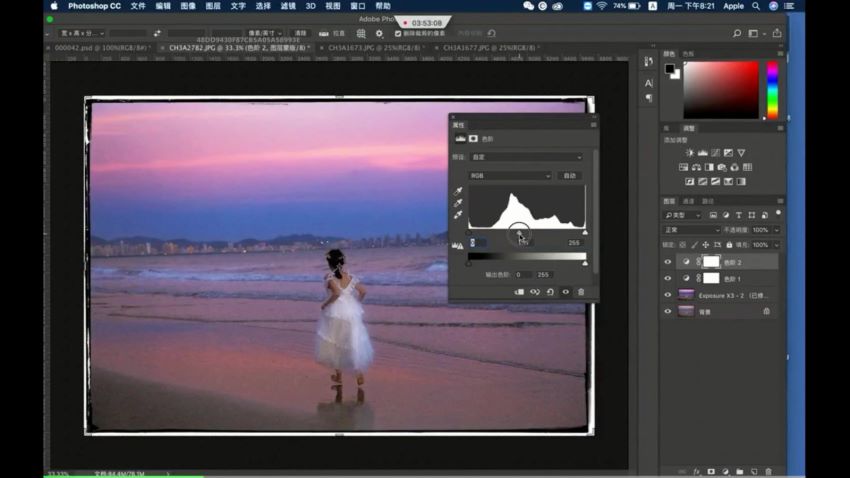Add a Photo Filter adjustment
The height and width of the screenshot is (478, 850).
722,167
